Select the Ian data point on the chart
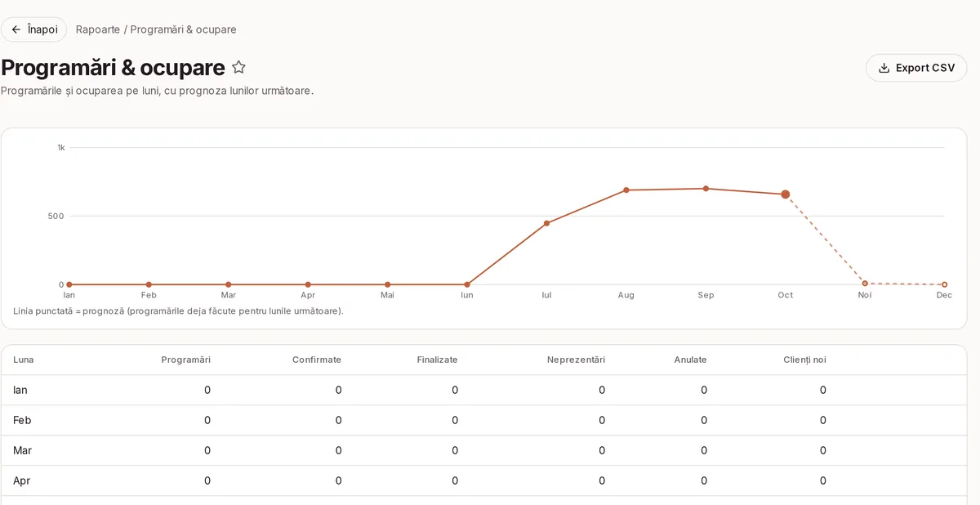 69,284
